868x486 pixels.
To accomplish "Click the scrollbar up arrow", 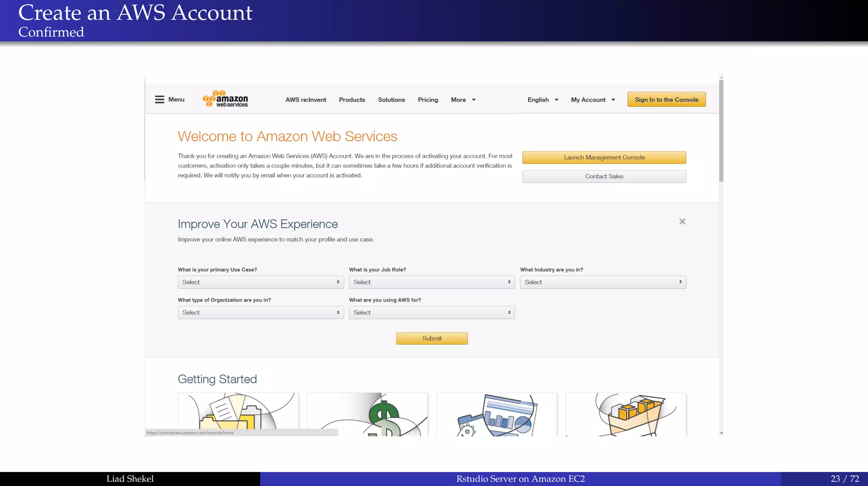I will coord(721,78).
